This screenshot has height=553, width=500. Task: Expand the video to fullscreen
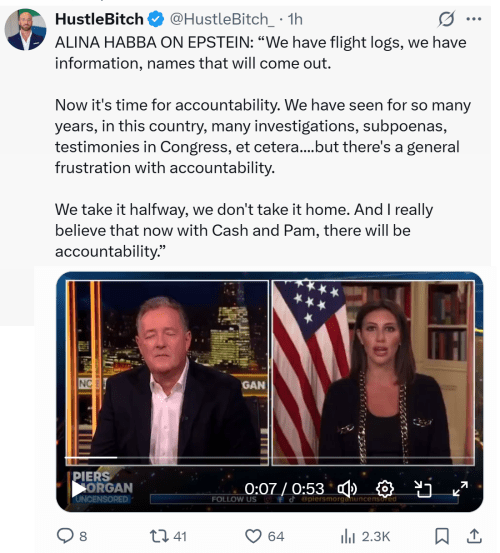coord(460,489)
